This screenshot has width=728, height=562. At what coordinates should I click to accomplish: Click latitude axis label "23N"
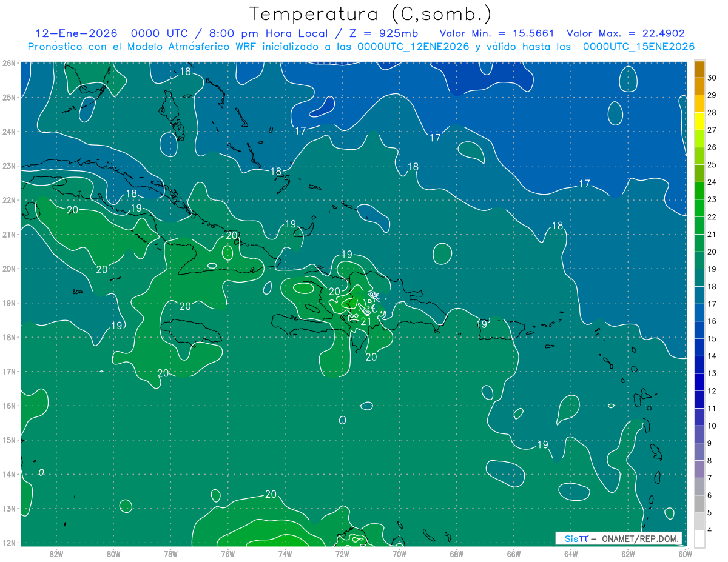point(8,166)
